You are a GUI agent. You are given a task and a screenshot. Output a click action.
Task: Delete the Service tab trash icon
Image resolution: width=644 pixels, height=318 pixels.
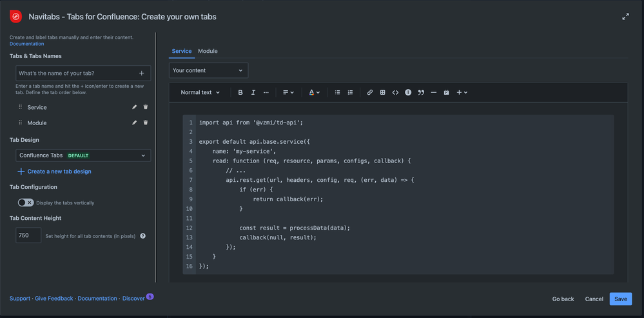click(x=146, y=107)
